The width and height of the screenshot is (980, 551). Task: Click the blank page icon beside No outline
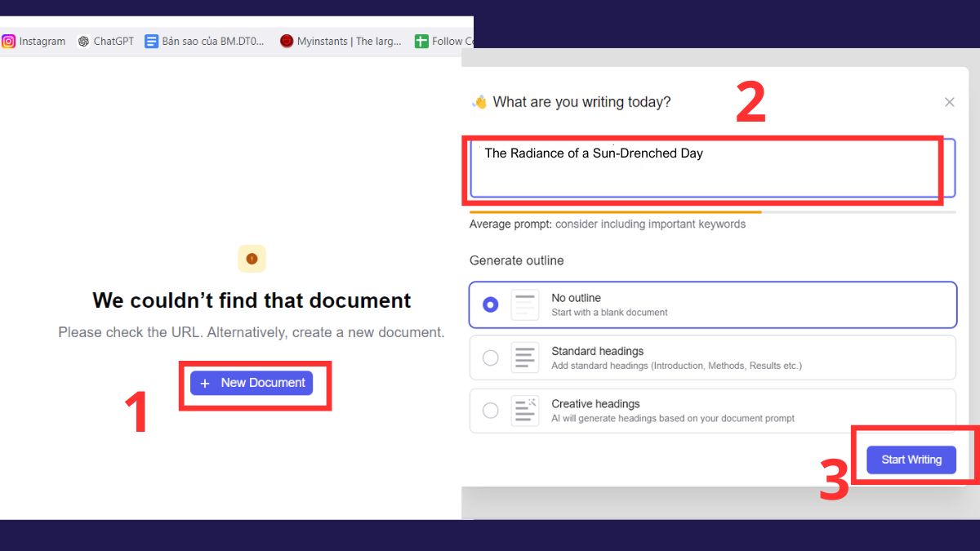click(524, 304)
